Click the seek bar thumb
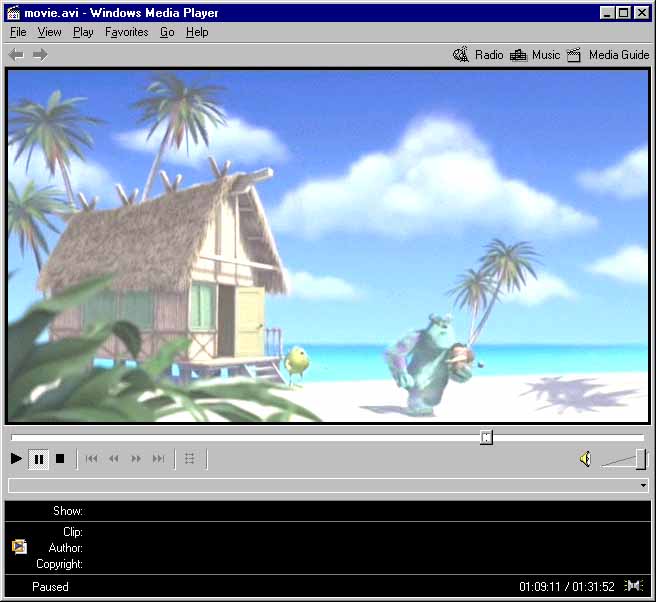Viewport: 656px width, 602px height. (486, 437)
